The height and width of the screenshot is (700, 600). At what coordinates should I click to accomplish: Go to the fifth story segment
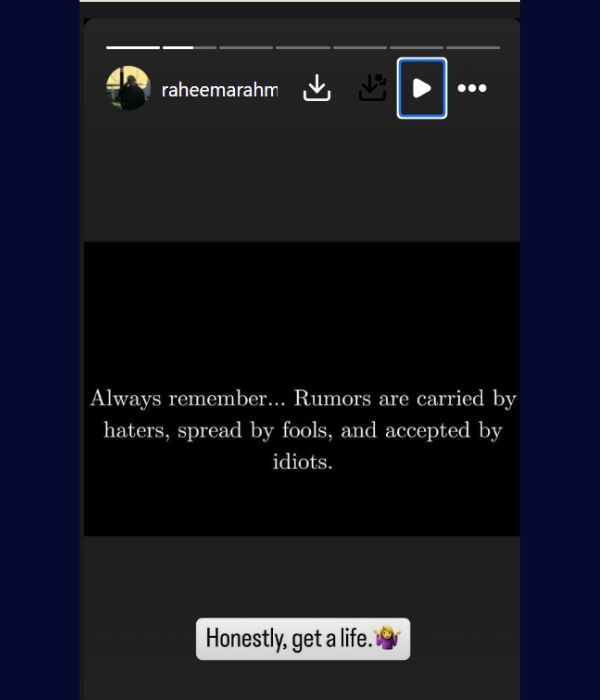[360, 47]
